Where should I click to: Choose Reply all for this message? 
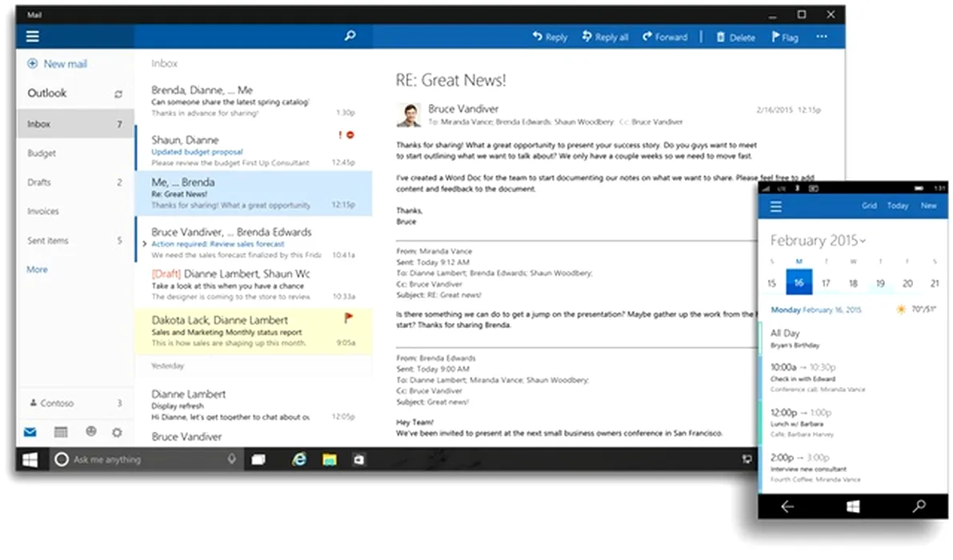pos(605,37)
